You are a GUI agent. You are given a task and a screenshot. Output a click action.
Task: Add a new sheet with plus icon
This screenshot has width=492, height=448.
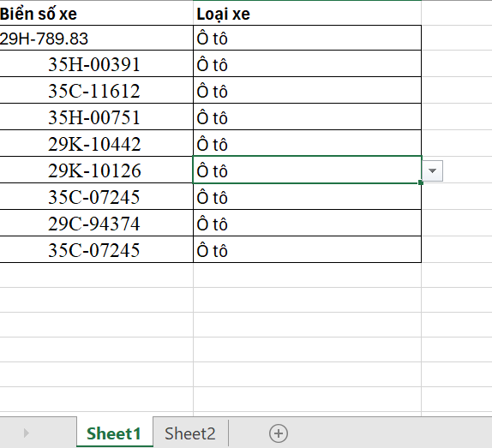[279, 433]
